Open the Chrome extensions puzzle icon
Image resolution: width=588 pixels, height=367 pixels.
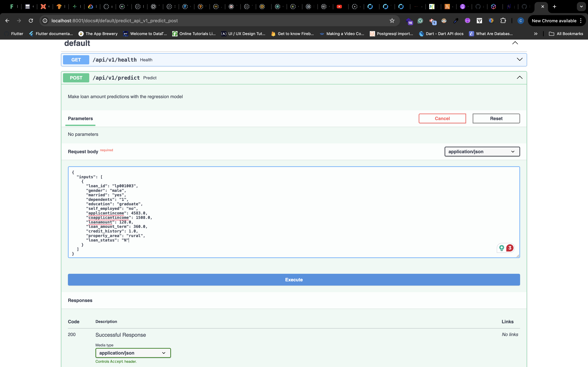[503, 21]
